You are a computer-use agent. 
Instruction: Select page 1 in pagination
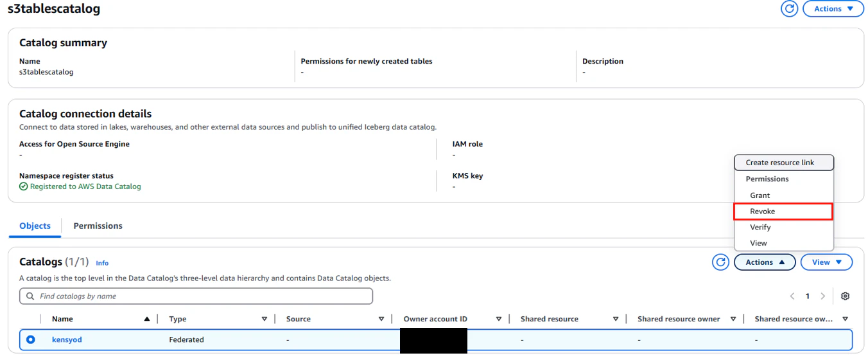[x=807, y=296]
